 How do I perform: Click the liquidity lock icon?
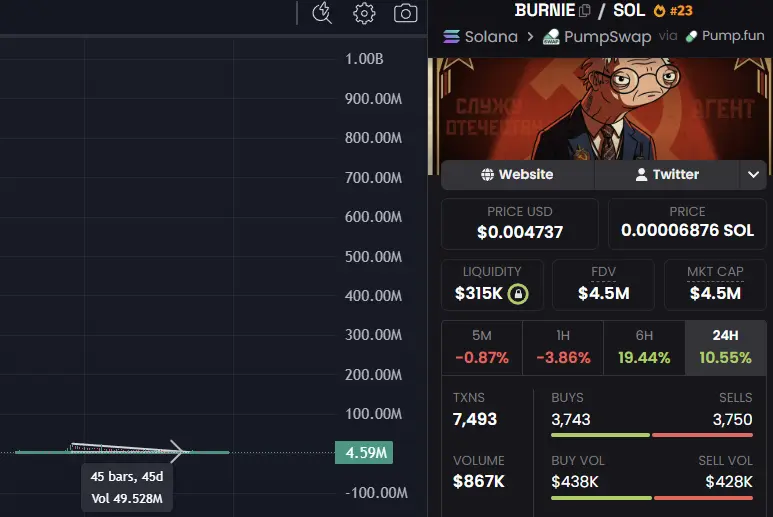coord(518,294)
